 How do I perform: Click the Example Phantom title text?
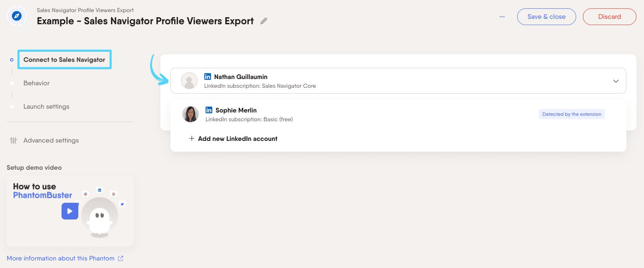[x=145, y=21]
